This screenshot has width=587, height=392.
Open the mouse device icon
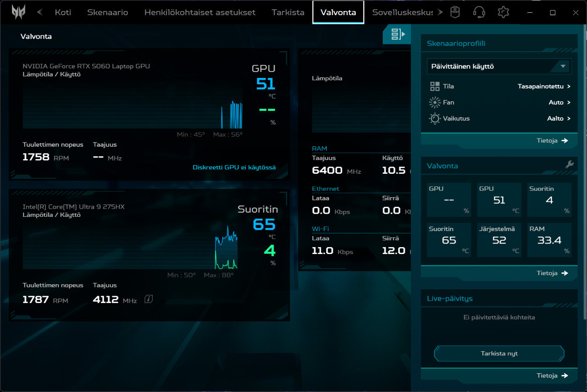pyautogui.click(x=455, y=12)
